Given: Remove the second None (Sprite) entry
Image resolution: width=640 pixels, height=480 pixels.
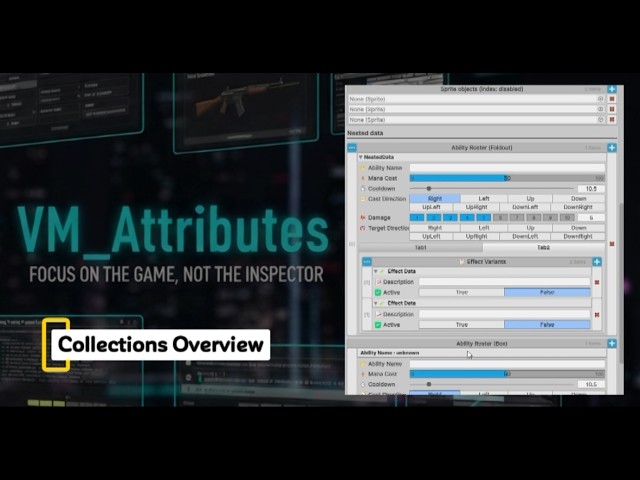Looking at the screenshot, I should click(x=612, y=109).
